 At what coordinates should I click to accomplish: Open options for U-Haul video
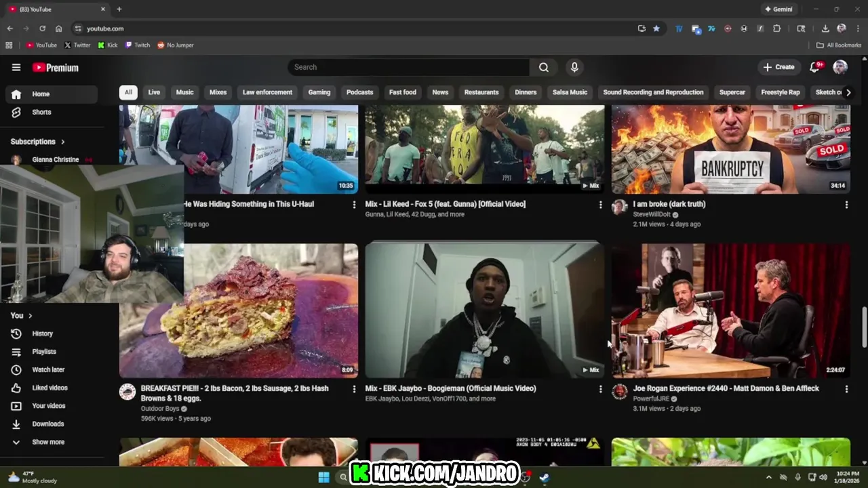pyautogui.click(x=354, y=204)
